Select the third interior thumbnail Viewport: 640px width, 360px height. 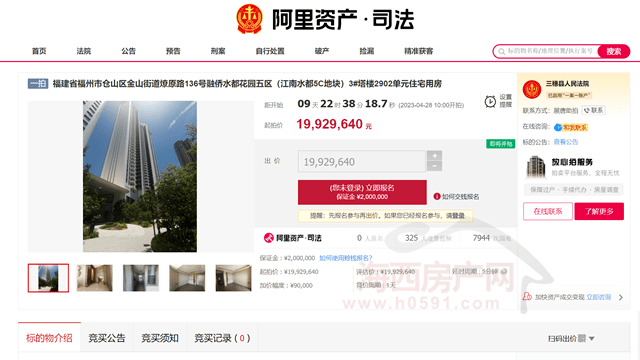pos(141,278)
